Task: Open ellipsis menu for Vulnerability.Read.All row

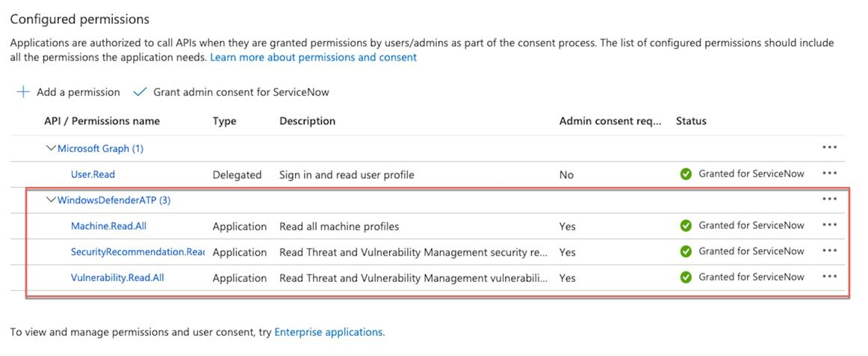Action: 829,277
